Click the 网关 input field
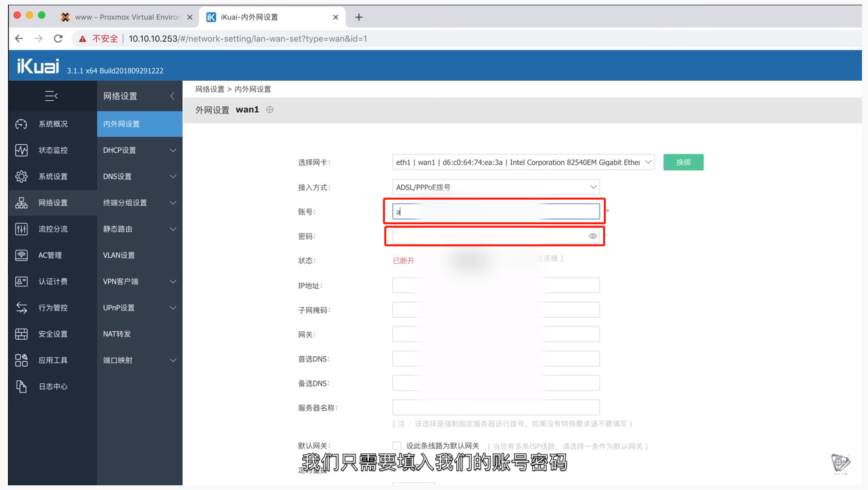 (x=496, y=334)
